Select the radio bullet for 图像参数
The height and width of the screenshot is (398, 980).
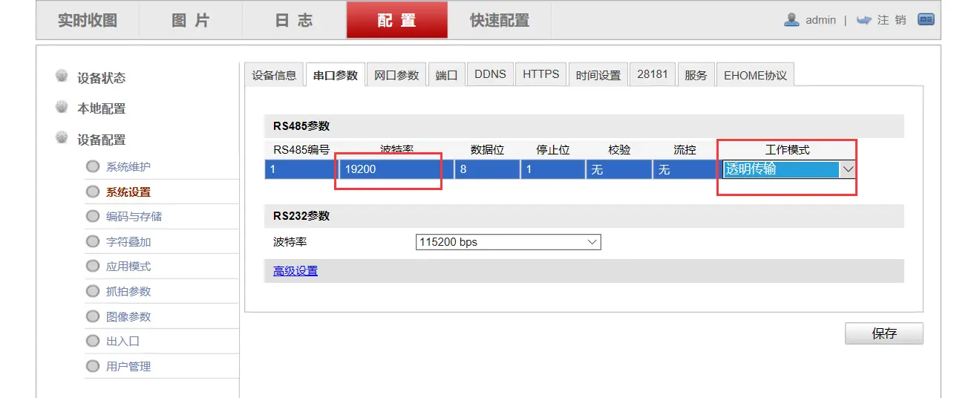pos(93,316)
